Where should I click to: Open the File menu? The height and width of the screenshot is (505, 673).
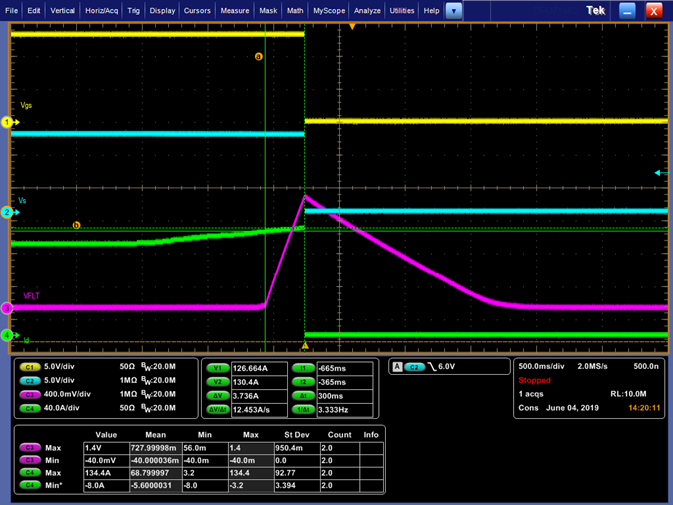pos(11,11)
